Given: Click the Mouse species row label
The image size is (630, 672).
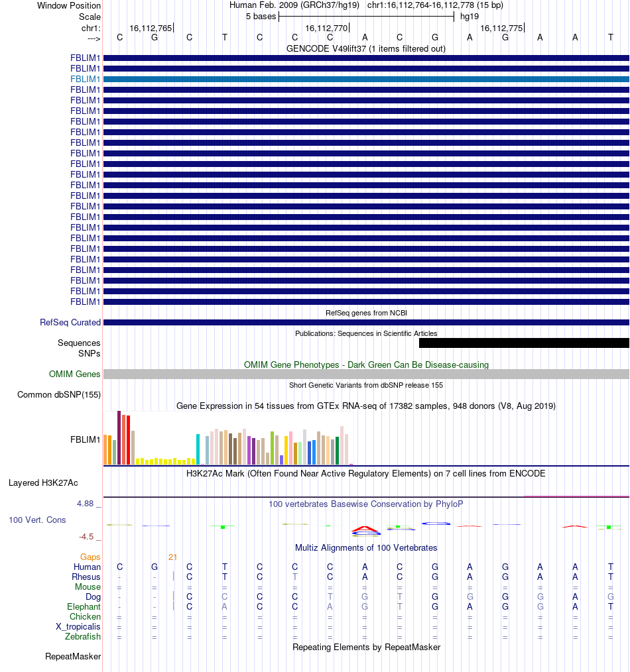Looking at the screenshot, I should 88,587.
